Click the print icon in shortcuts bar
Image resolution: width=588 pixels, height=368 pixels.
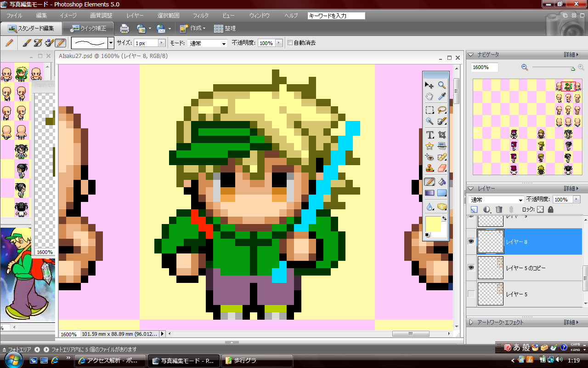[124, 29]
